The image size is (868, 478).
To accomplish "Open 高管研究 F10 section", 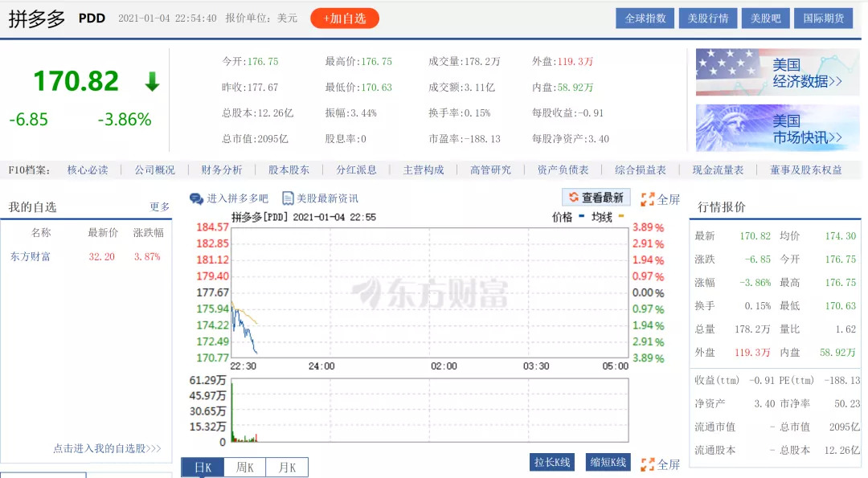I will pyautogui.click(x=490, y=170).
